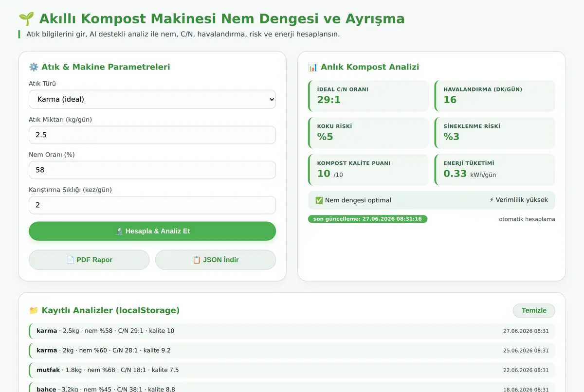Click the otomatik hesaplama label
Viewport: 584px width, 392px height.
coord(527,219)
